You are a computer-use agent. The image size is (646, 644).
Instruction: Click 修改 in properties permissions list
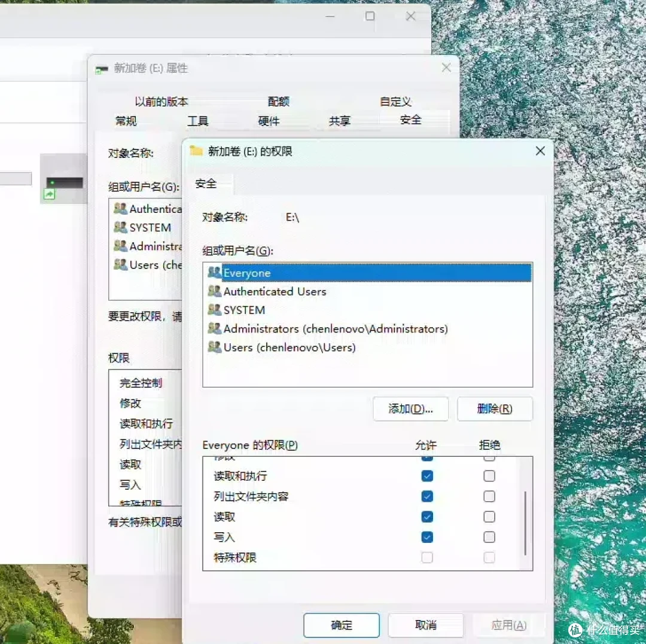[130, 403]
